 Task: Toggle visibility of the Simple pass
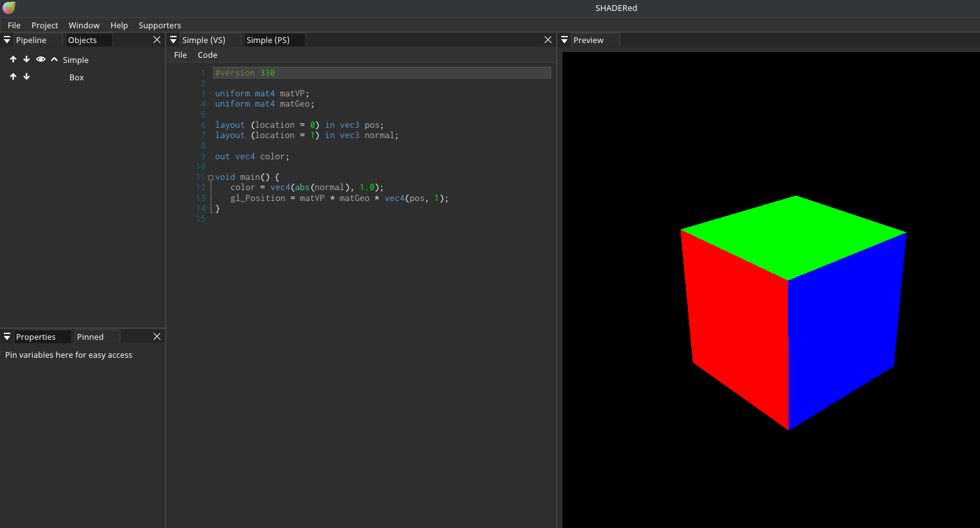click(40, 60)
